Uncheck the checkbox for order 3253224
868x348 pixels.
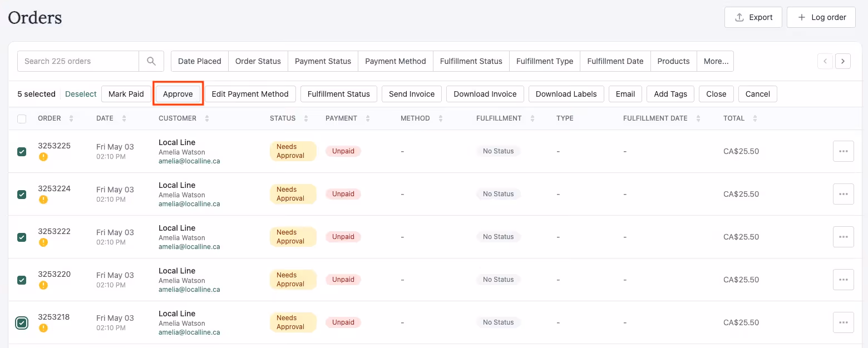tap(22, 194)
